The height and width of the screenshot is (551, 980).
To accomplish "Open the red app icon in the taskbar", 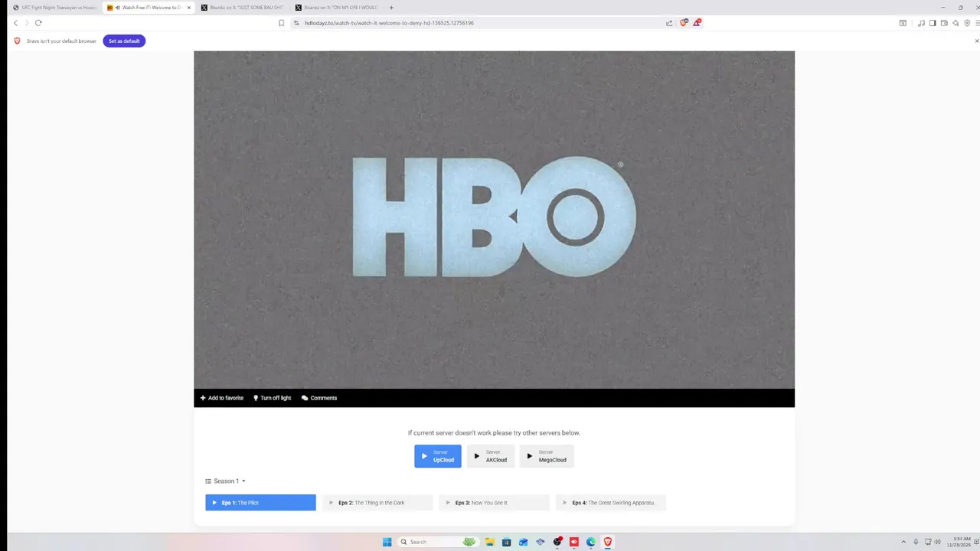I will (574, 542).
